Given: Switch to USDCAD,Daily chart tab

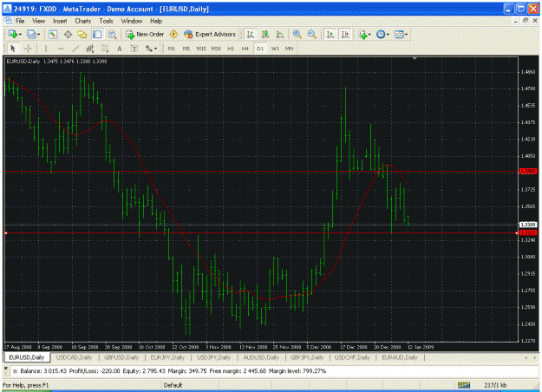Looking at the screenshot, I should pos(74,357).
